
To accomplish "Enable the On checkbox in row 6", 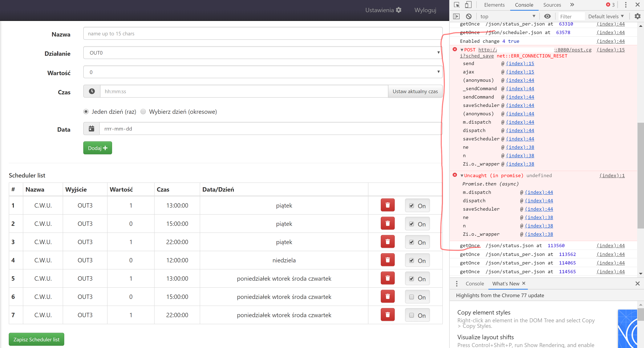I will click(x=411, y=297).
